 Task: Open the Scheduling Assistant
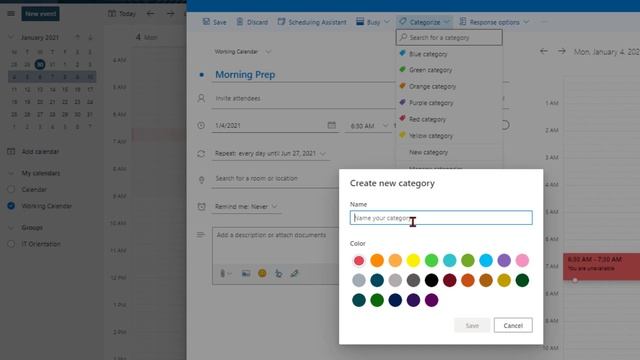tap(312, 22)
